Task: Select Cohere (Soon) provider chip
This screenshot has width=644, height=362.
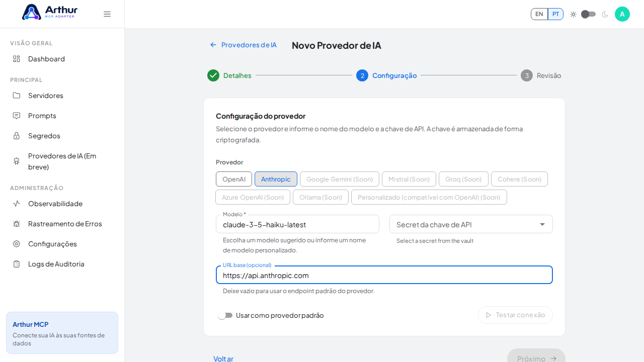Action: click(x=519, y=179)
